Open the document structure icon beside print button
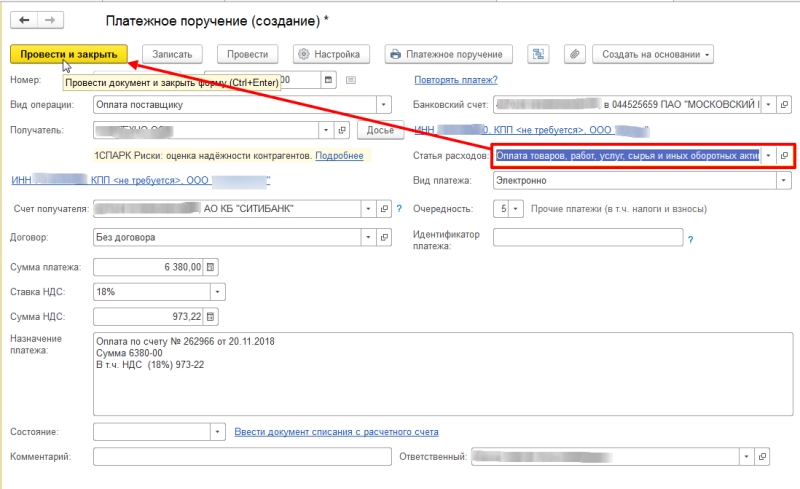 538,54
